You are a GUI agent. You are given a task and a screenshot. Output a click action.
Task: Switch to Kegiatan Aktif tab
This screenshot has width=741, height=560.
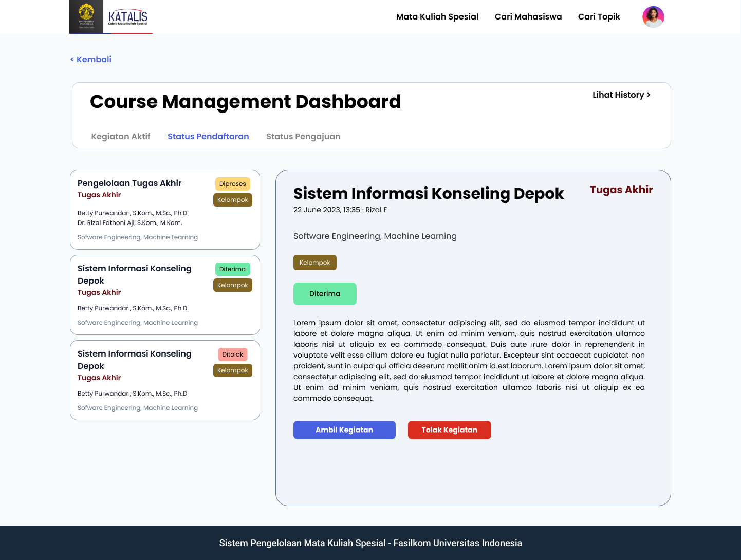(121, 137)
